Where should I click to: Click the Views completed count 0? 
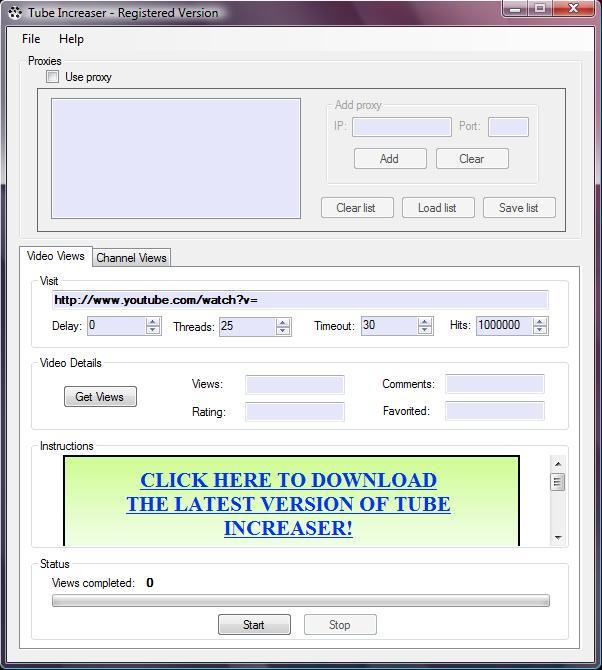point(150,582)
